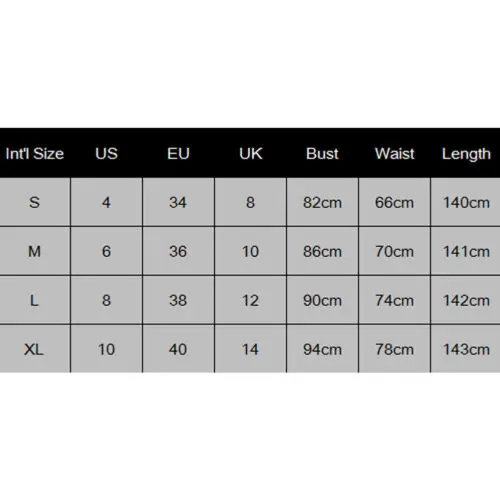Select the 143cm length cell
Viewport: 500px width, 500px height.
pos(466,349)
